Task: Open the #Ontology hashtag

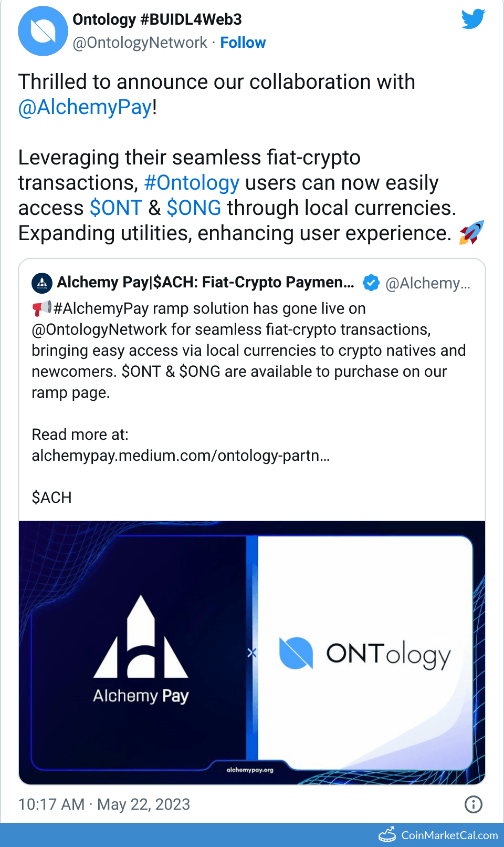Action: click(x=192, y=183)
